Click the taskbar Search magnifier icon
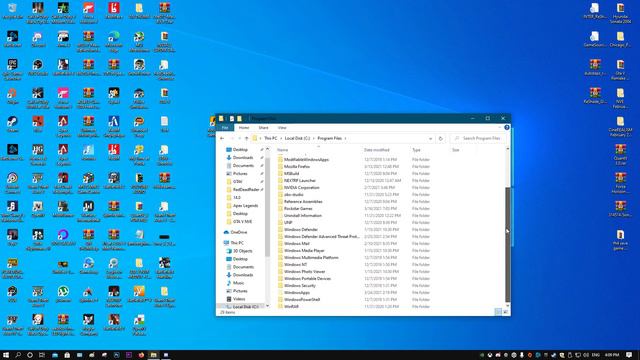The image size is (640, 360). pos(18,355)
